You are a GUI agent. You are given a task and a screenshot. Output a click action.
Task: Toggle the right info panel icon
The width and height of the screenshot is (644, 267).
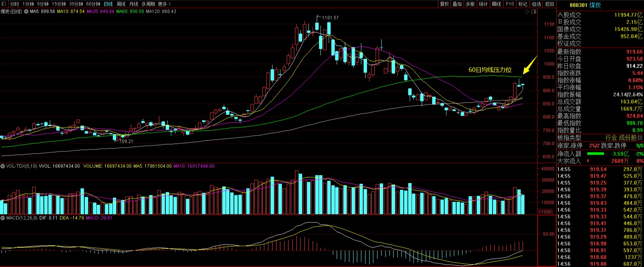(534, 12)
